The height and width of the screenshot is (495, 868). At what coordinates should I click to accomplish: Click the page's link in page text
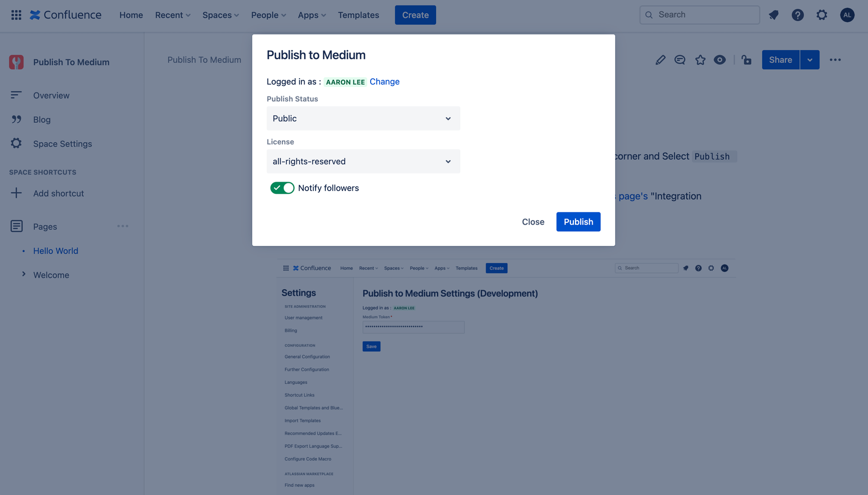coord(632,196)
